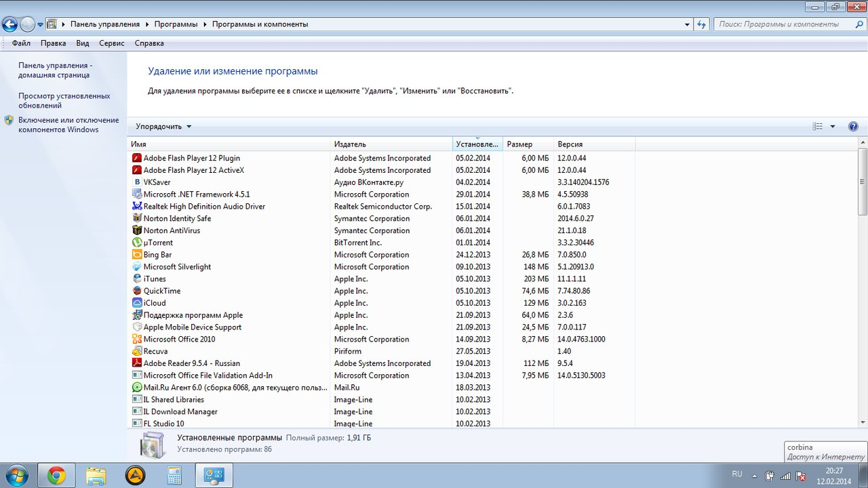
Task: Open Просмотр установленных обновлений link
Action: pyautogui.click(x=64, y=101)
